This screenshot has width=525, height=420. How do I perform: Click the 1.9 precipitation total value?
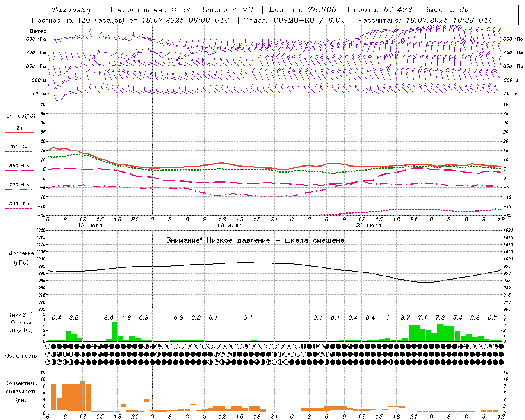point(126,318)
